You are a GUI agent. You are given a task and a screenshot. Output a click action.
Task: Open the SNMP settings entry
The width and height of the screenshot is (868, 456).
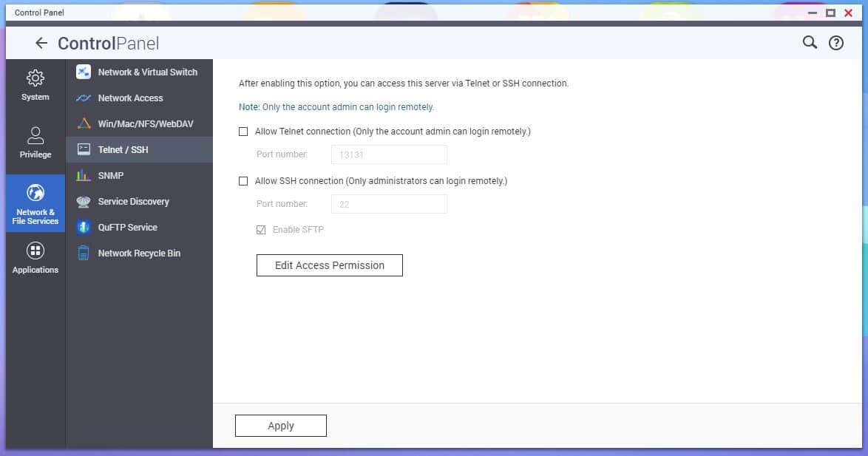tap(140, 175)
